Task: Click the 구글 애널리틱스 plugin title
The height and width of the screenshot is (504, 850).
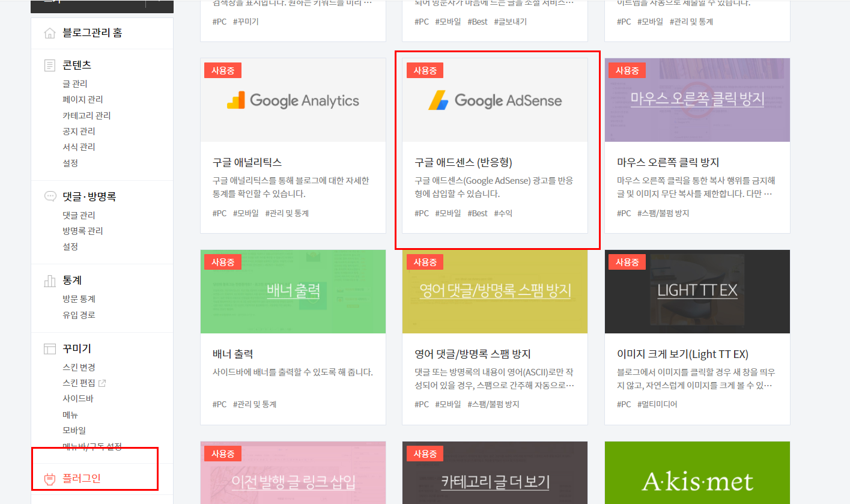Action: (247, 162)
